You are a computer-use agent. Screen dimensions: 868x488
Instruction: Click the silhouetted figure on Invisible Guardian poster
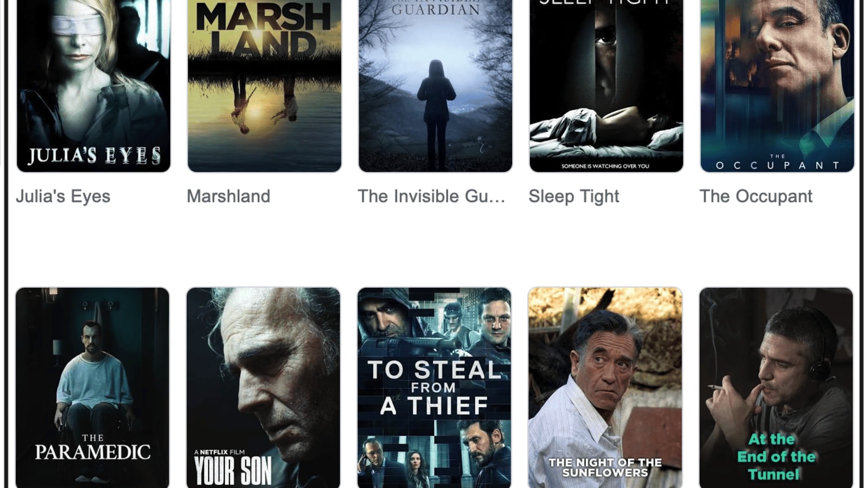(436, 108)
